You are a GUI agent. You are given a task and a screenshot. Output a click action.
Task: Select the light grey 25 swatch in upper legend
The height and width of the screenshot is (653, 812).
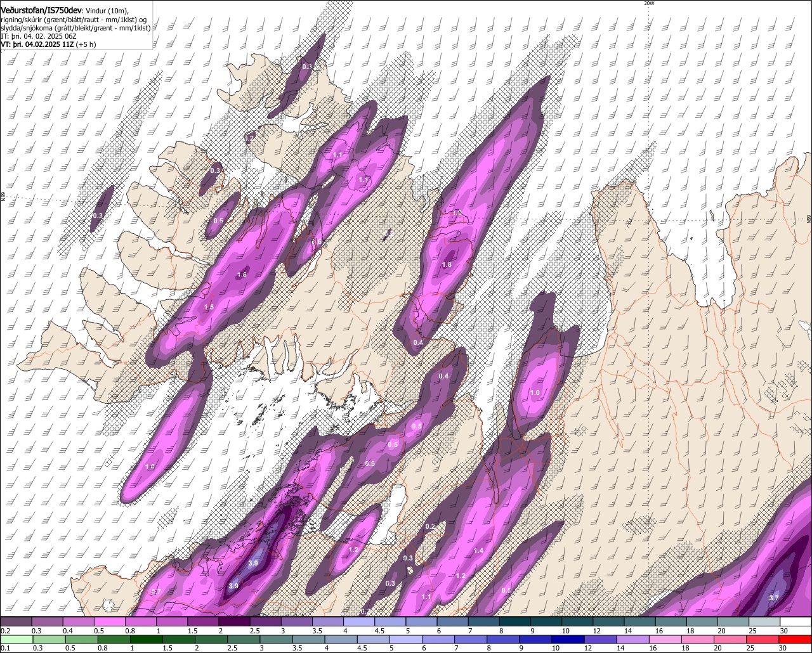[x=764, y=621]
